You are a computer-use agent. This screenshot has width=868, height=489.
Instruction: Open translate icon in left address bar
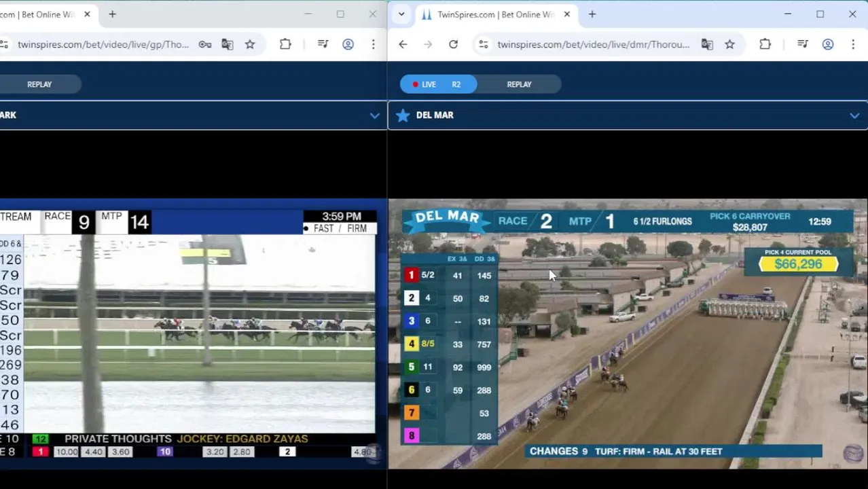(x=227, y=44)
